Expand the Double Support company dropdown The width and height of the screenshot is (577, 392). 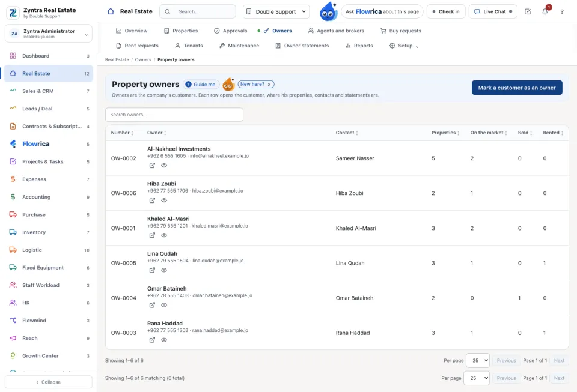[x=276, y=12]
